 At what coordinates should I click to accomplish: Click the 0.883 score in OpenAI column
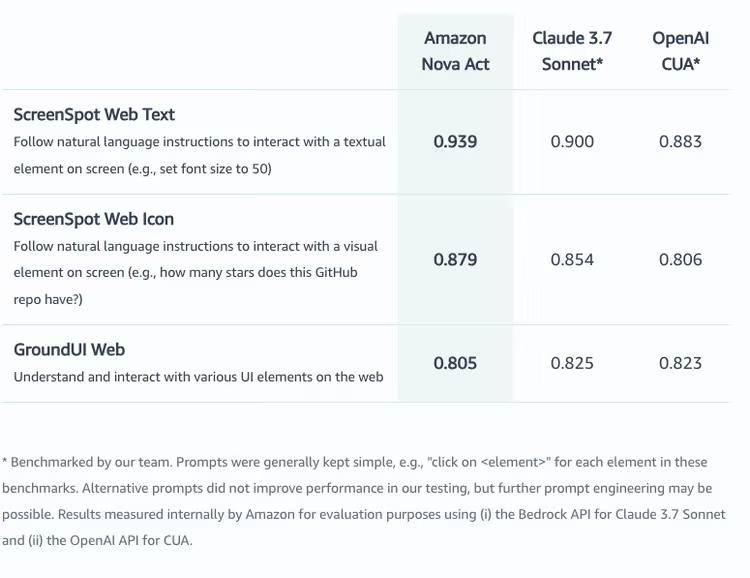(x=680, y=142)
